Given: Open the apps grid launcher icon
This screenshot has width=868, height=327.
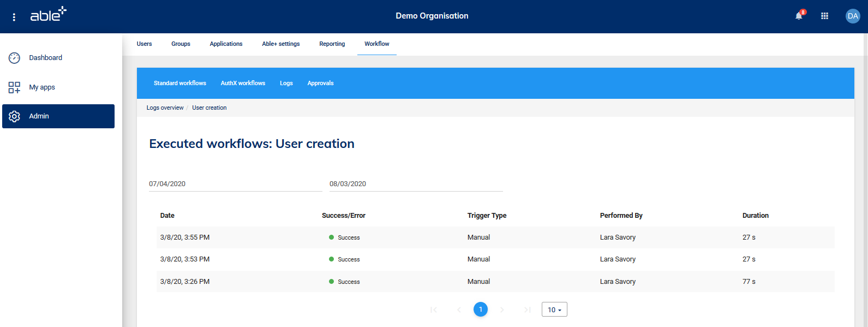Looking at the screenshot, I should tap(824, 16).
